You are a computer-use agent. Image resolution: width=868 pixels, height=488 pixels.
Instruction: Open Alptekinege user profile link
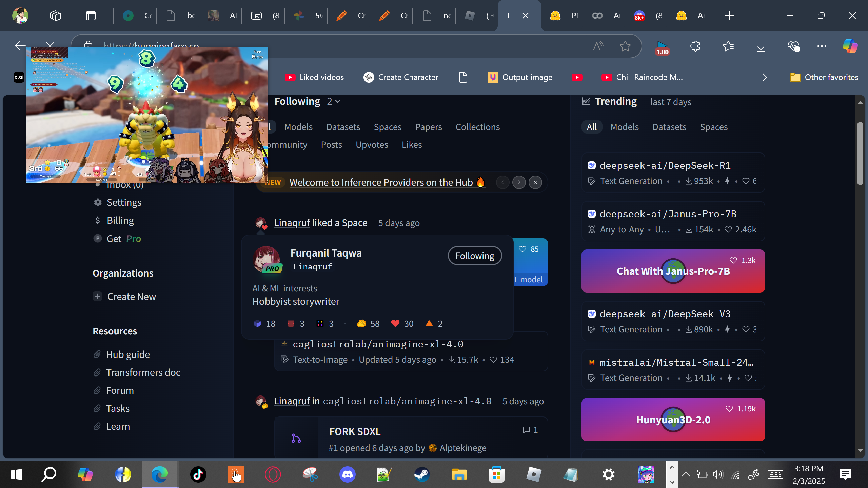pos(463,448)
